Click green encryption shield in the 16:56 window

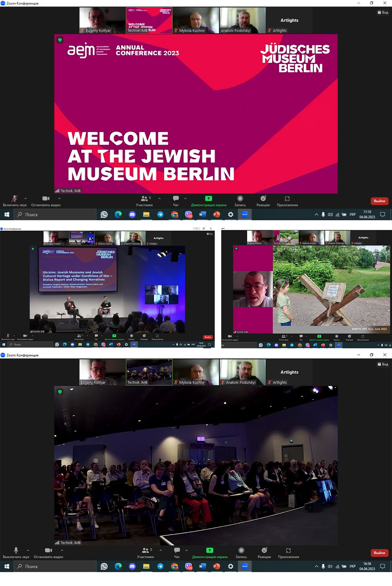click(x=60, y=392)
